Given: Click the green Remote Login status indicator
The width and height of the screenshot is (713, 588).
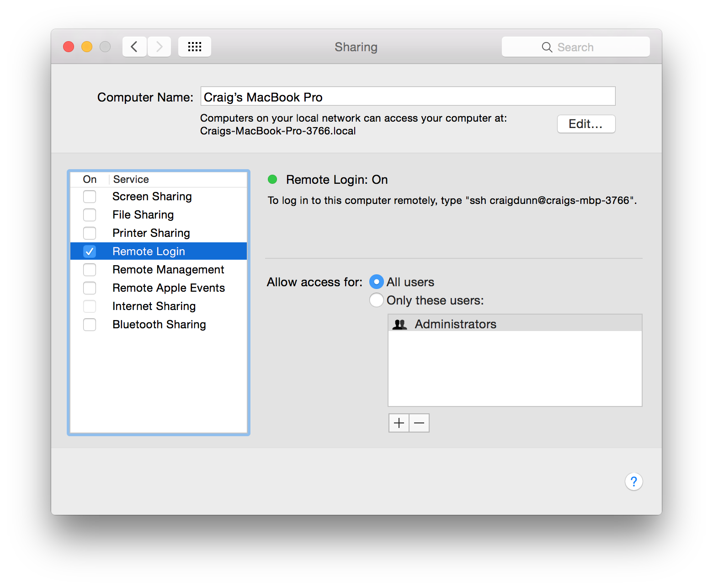Looking at the screenshot, I should 272,179.
